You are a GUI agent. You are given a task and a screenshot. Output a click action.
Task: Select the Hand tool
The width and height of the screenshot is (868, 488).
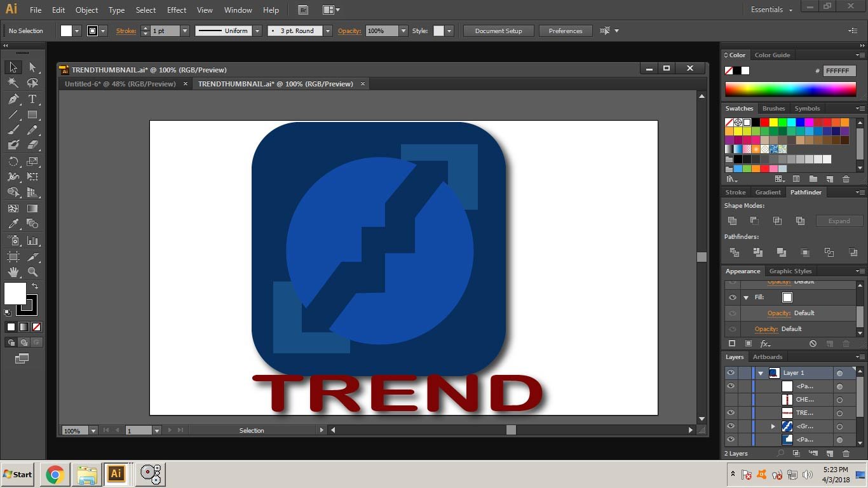13,272
